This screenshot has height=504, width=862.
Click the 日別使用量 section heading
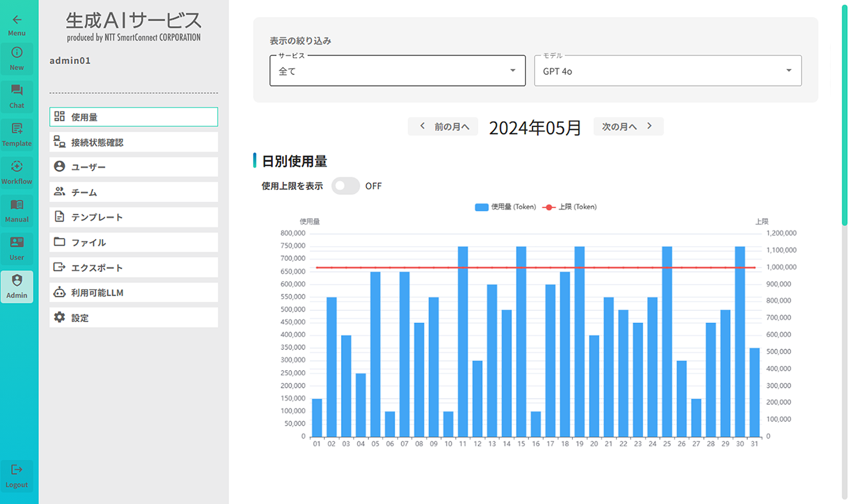pyautogui.click(x=294, y=161)
